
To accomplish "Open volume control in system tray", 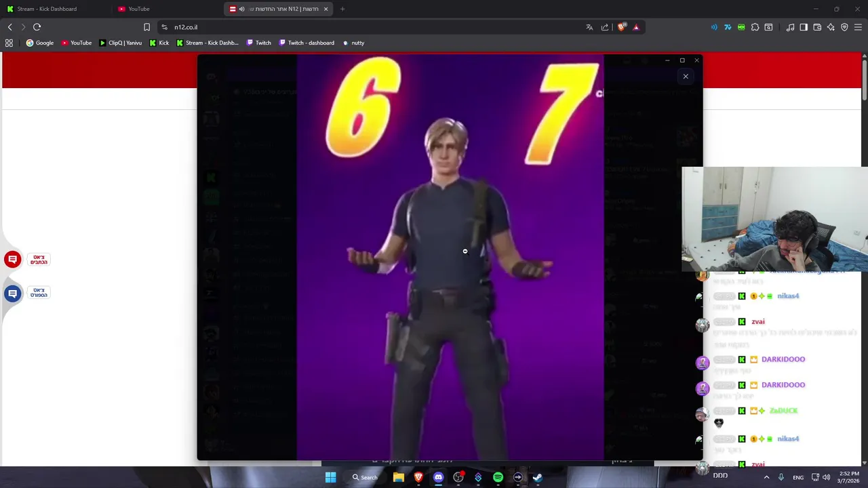I will click(826, 477).
